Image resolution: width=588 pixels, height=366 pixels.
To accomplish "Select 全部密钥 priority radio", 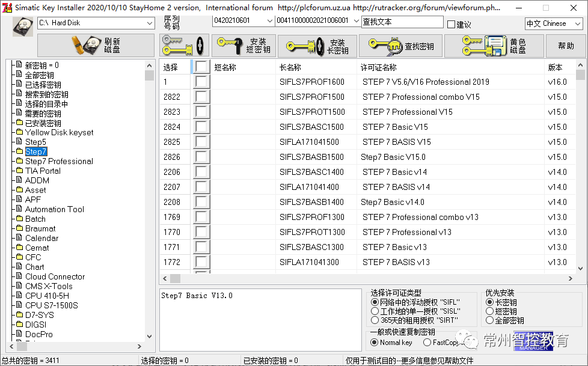I will tap(489, 320).
